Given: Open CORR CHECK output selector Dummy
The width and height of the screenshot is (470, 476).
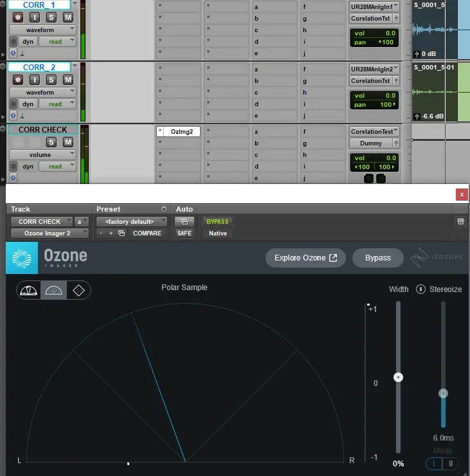Looking at the screenshot, I should coord(371,143).
